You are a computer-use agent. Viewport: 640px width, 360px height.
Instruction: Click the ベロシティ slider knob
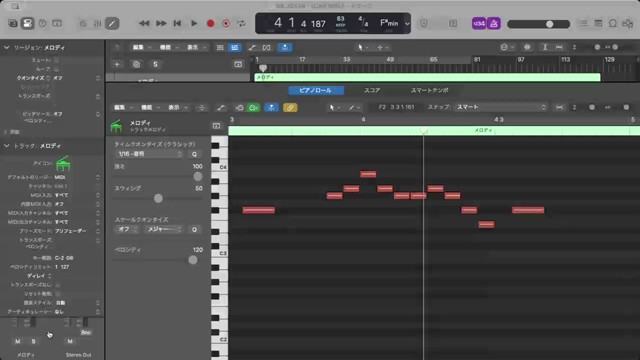pyautogui.click(x=193, y=260)
